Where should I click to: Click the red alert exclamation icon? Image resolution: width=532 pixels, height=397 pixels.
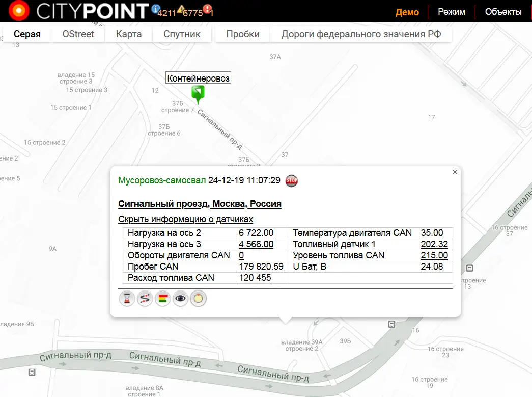click(x=207, y=9)
